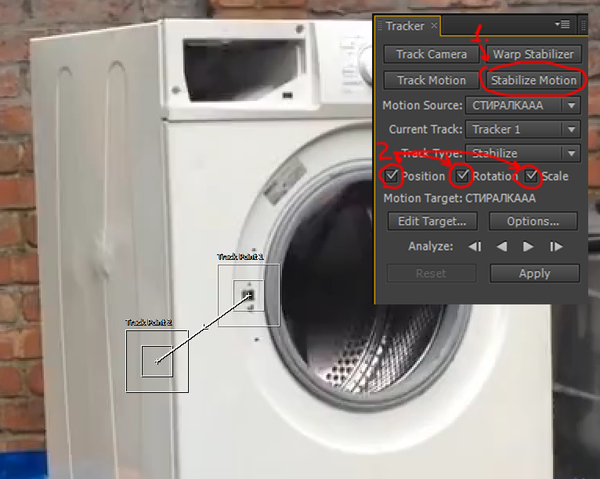This screenshot has width=600, height=479.
Task: Select Track Point 1 attach point crosshair
Action: point(249,295)
